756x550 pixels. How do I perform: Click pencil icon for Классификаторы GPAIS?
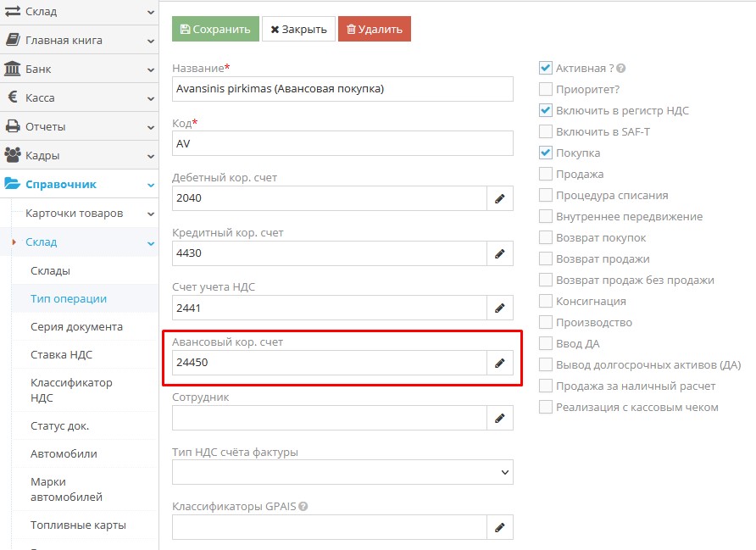click(499, 527)
